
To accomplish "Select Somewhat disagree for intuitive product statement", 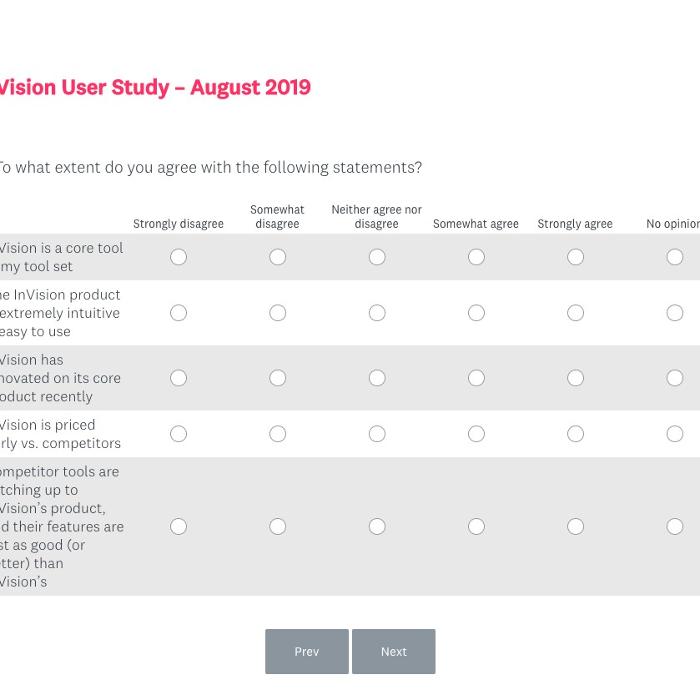I will [277, 313].
